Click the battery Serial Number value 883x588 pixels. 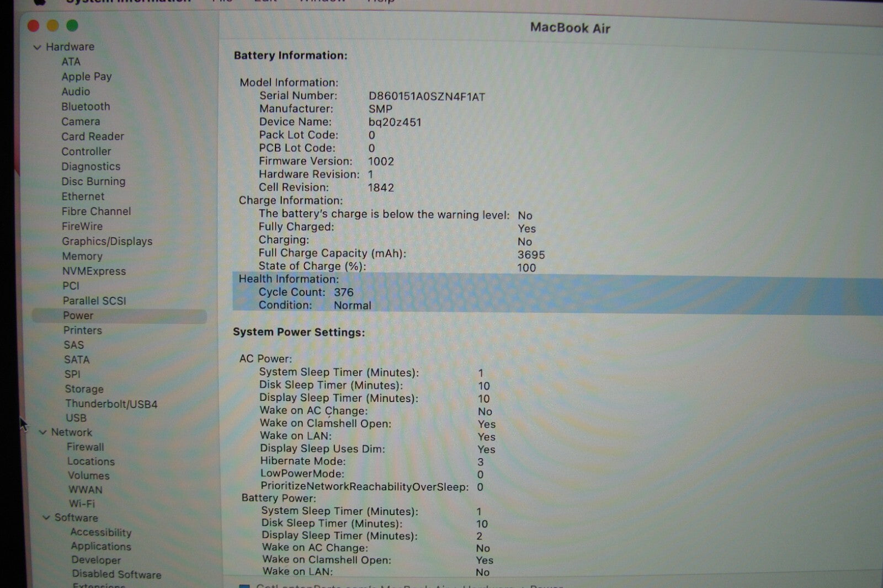click(x=427, y=97)
